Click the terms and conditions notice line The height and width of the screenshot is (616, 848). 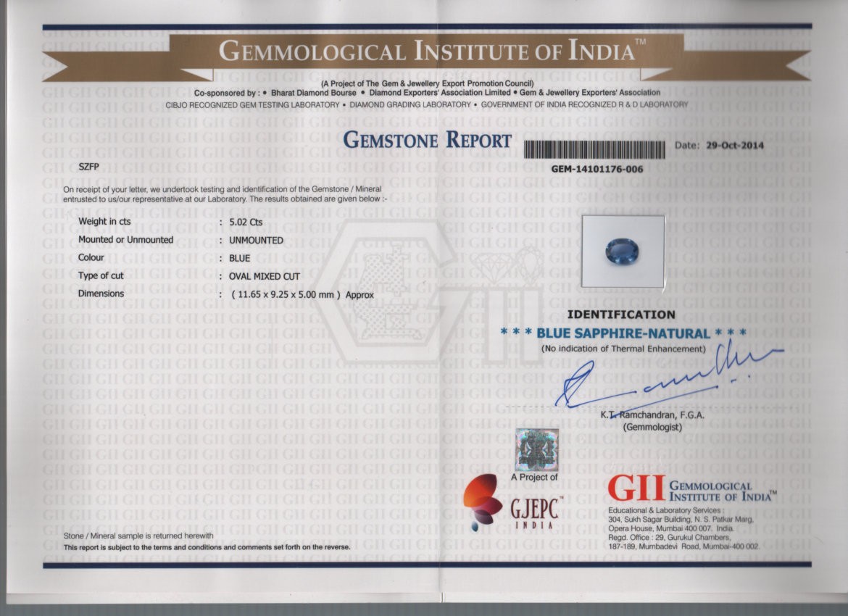click(x=207, y=547)
